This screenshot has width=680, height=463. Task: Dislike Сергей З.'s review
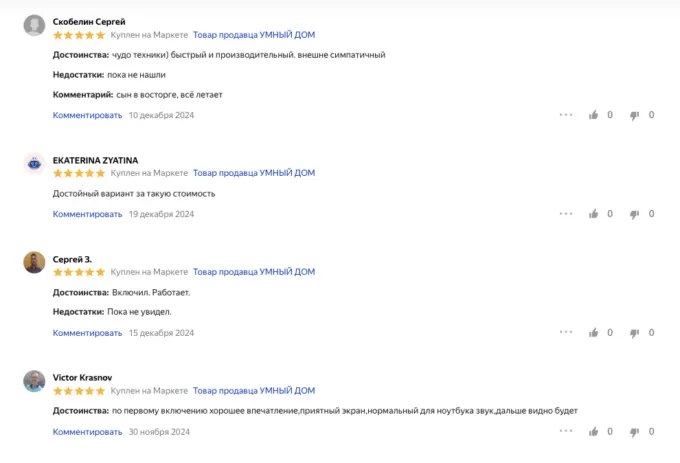pos(634,333)
